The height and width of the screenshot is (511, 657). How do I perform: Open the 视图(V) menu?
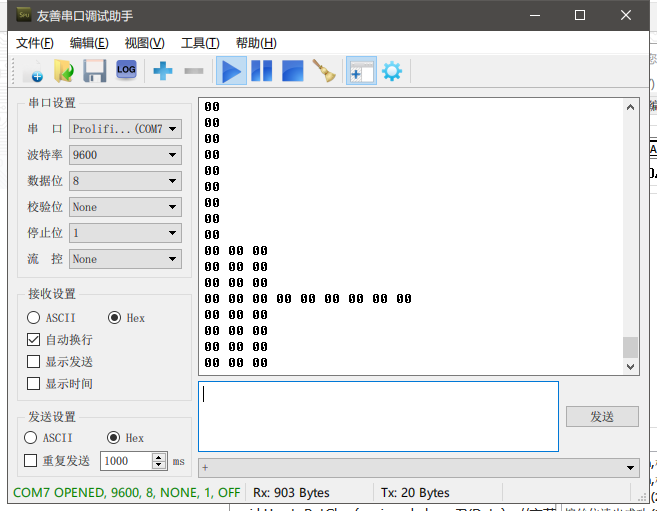[145, 43]
